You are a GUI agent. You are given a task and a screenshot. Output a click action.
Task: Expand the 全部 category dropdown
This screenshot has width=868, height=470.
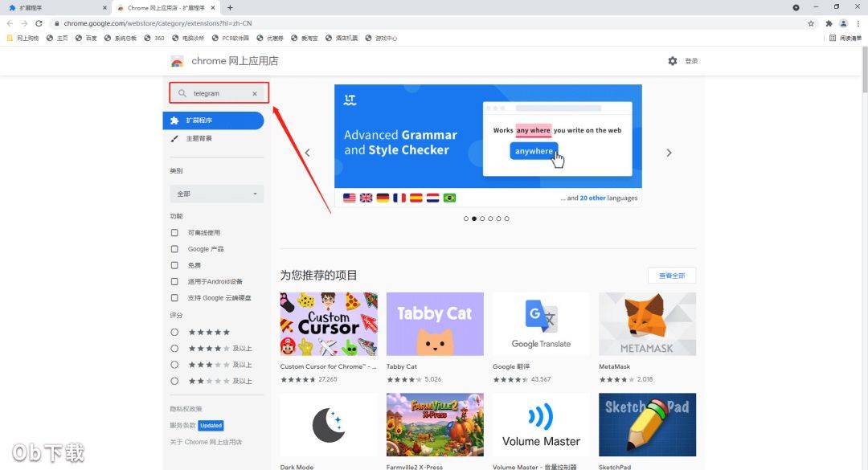pyautogui.click(x=216, y=194)
